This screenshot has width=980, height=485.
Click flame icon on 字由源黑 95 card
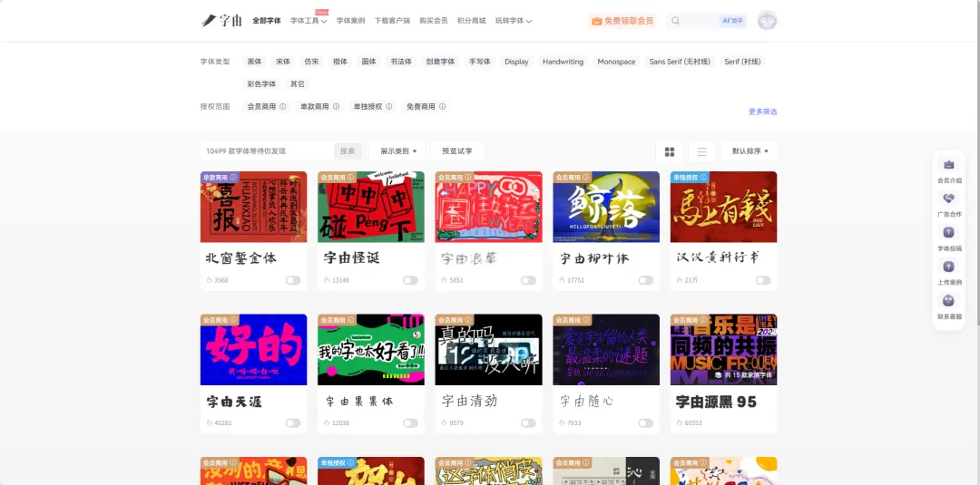coord(680,422)
